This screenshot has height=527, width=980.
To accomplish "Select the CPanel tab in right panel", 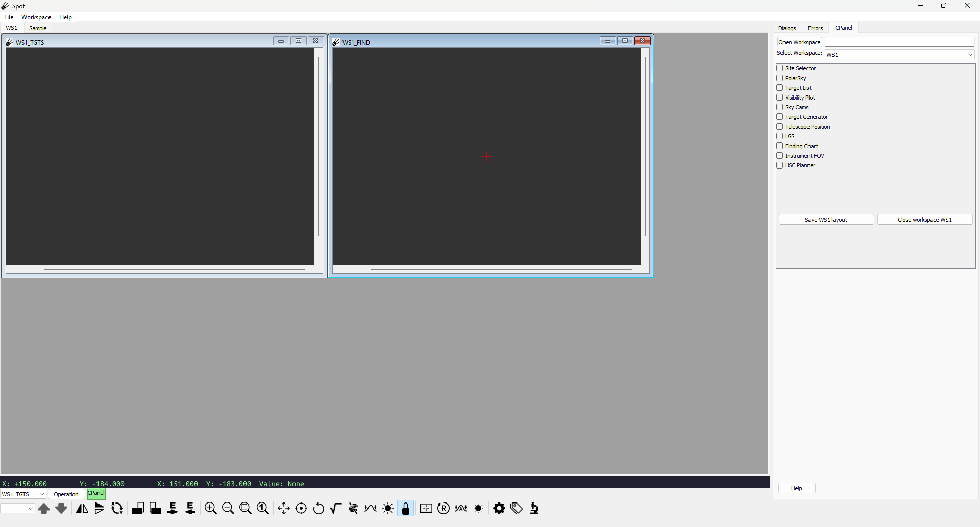I will pyautogui.click(x=844, y=28).
